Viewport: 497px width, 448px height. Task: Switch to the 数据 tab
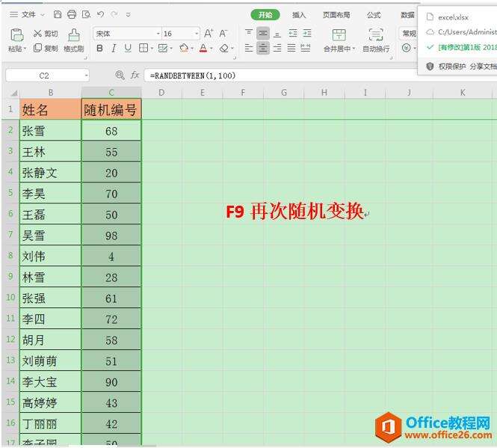click(407, 15)
